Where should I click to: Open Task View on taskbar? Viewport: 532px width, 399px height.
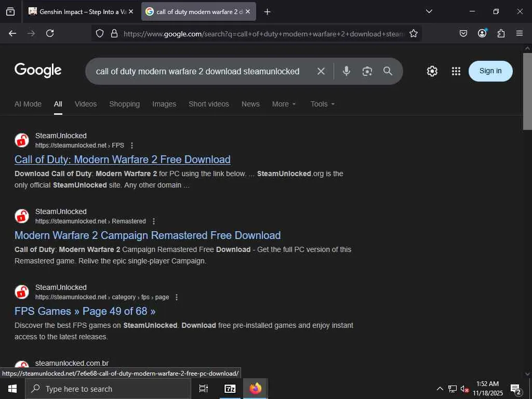[204, 389]
